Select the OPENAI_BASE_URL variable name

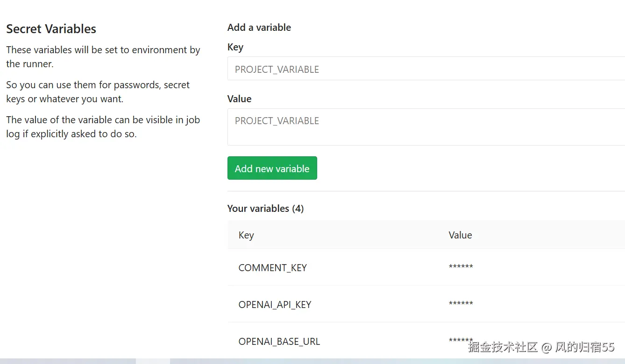tap(279, 342)
